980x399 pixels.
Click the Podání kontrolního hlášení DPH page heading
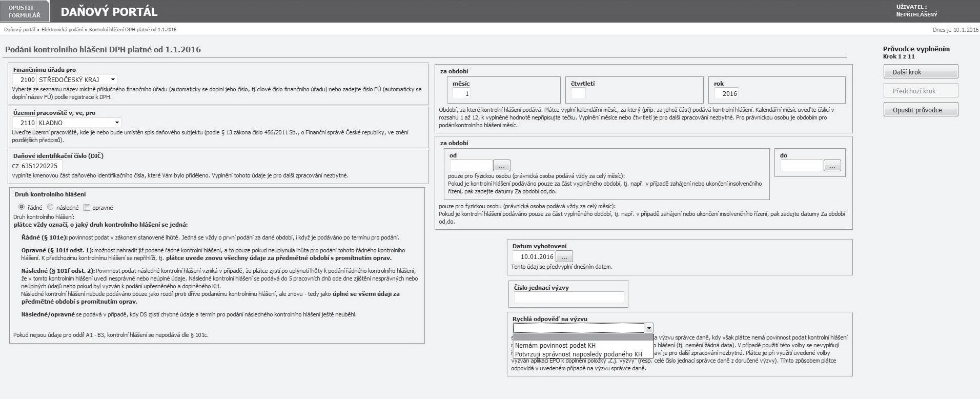pyautogui.click(x=103, y=50)
